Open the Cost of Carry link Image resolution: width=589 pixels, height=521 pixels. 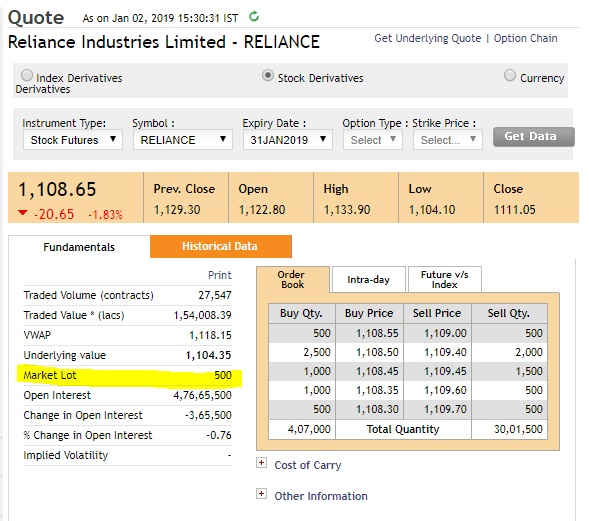tap(308, 465)
